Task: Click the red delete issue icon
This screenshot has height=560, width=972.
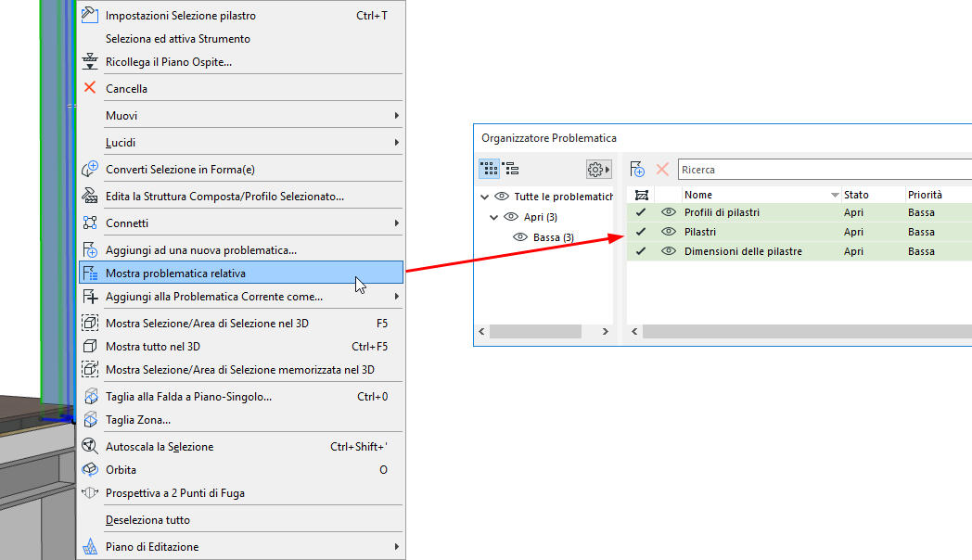Action: tap(662, 169)
